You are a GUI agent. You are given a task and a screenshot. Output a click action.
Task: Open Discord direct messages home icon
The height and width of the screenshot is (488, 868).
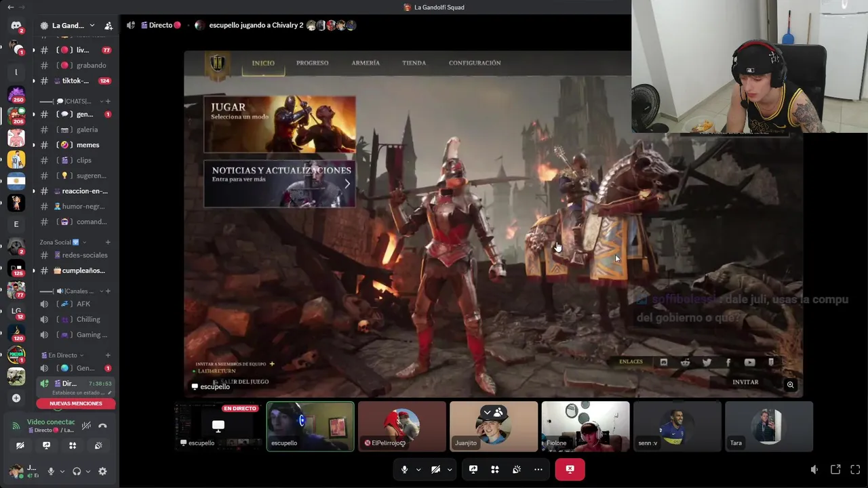16,26
